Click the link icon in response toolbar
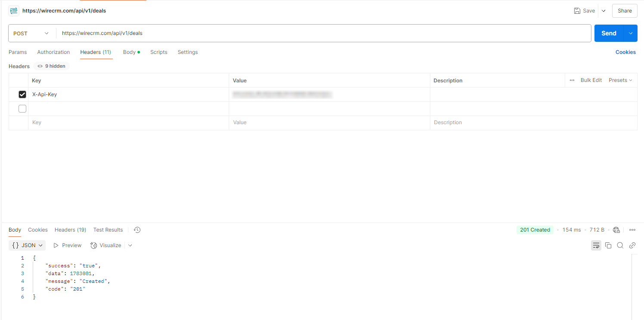The image size is (644, 320). pyautogui.click(x=632, y=245)
